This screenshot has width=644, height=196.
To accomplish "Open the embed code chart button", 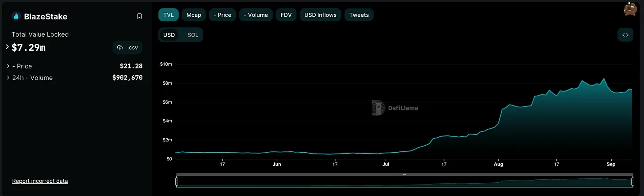I will click(x=625, y=35).
